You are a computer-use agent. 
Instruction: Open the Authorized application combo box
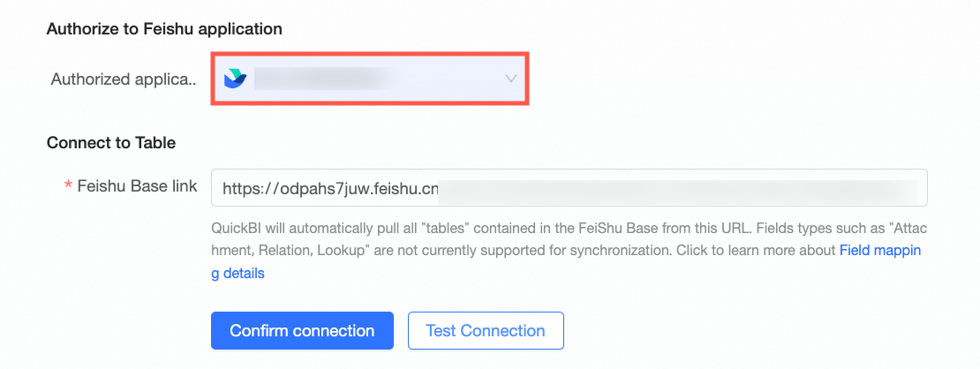click(x=370, y=79)
